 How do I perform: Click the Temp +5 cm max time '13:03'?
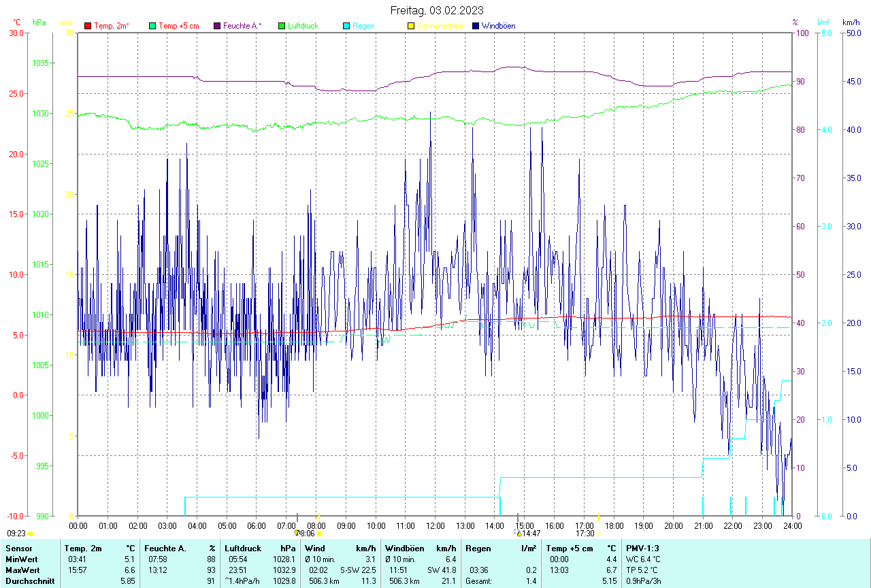click(x=559, y=570)
